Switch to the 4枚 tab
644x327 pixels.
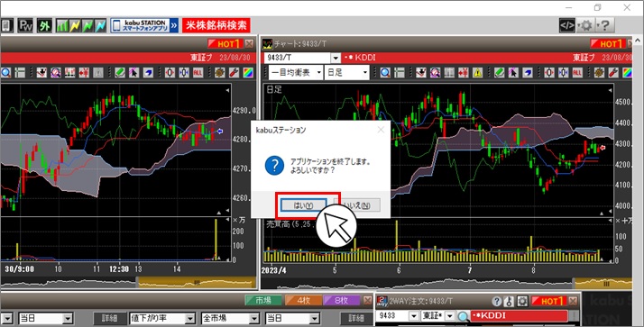(x=303, y=300)
